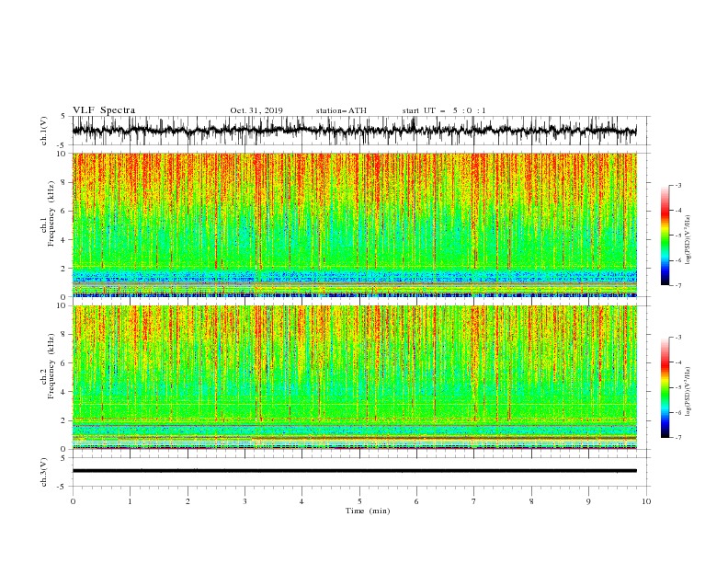Click the ch.1 PSD colorbar gradient
728x563 pixels.
click(x=665, y=236)
